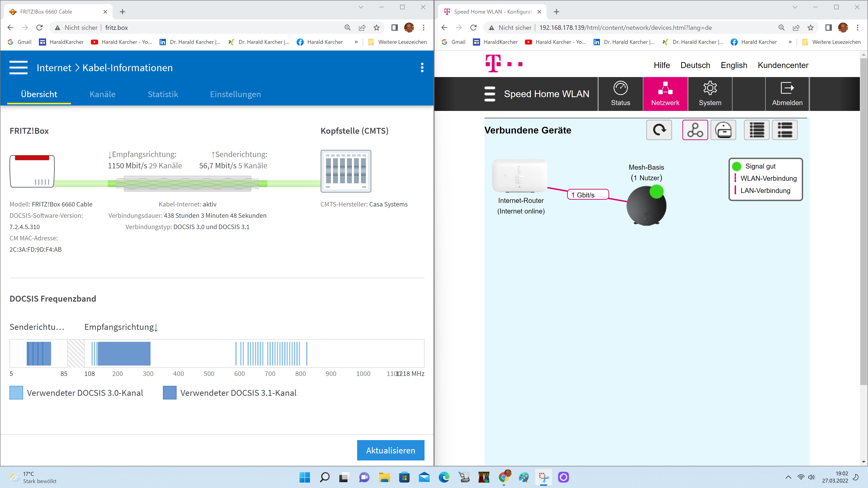
Task: Open the FRITZ!Box three-dot options menu
Action: point(422,68)
